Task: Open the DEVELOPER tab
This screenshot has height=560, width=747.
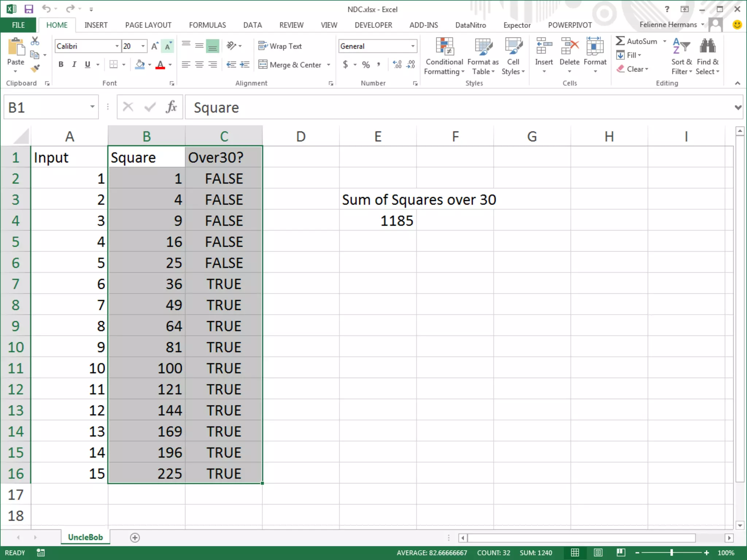Action: pos(373,25)
